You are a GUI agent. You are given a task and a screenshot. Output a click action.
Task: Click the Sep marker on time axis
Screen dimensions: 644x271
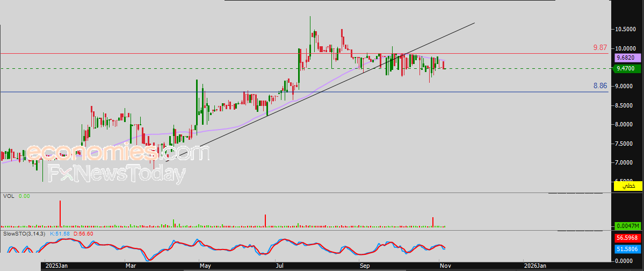[365, 266]
